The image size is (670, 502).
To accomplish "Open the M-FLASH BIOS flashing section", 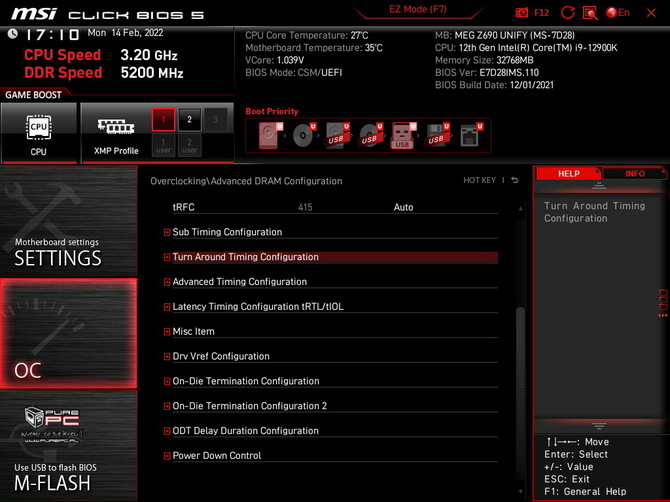I will click(68, 446).
